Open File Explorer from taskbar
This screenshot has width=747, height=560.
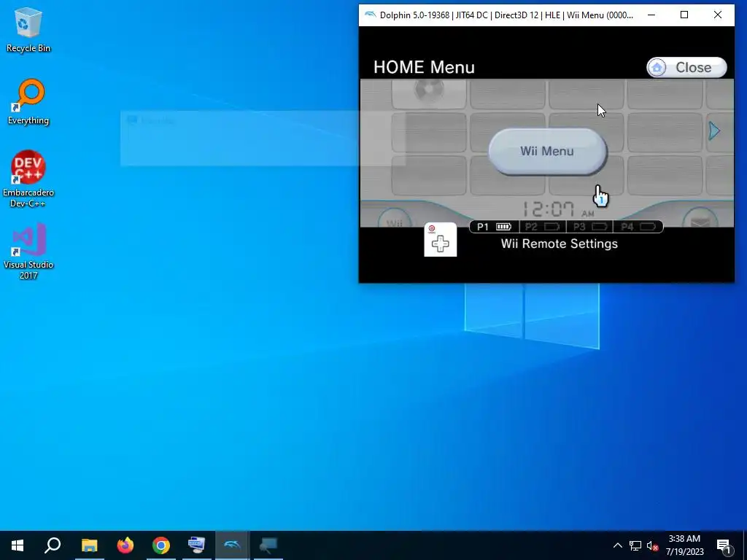coord(89,545)
